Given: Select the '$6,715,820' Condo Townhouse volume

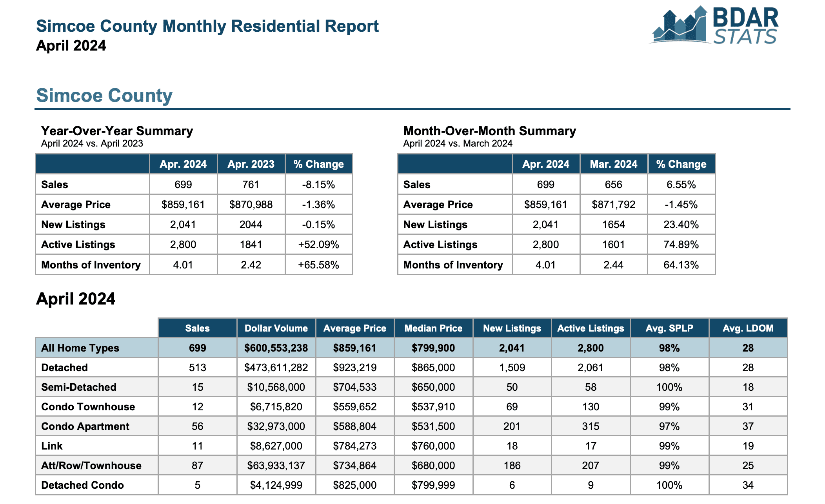Looking at the screenshot, I should coord(276,407).
